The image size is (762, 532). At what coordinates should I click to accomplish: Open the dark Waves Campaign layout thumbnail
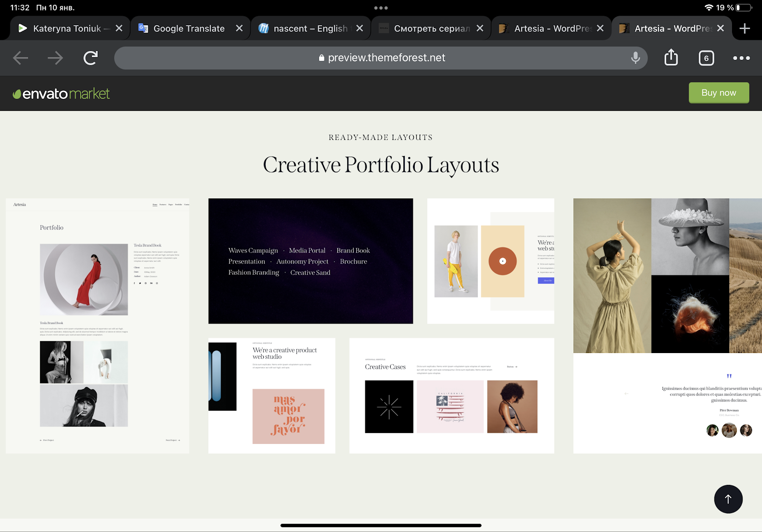311,261
